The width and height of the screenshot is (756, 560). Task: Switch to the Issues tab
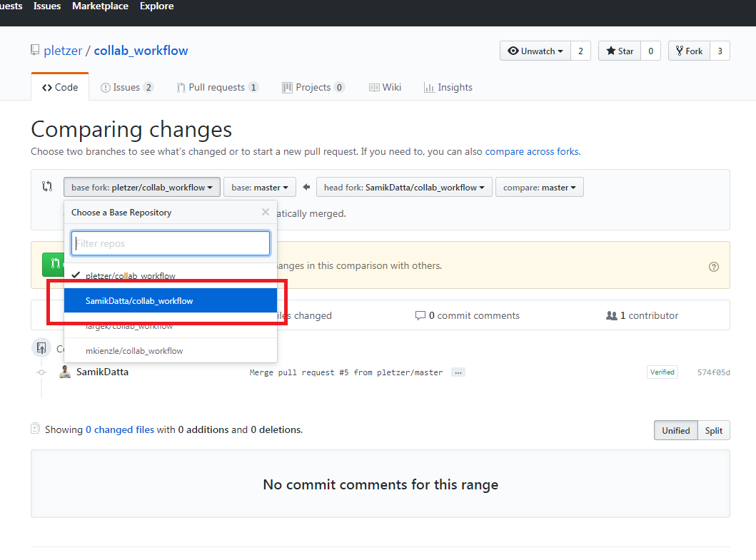pyautogui.click(x=127, y=87)
